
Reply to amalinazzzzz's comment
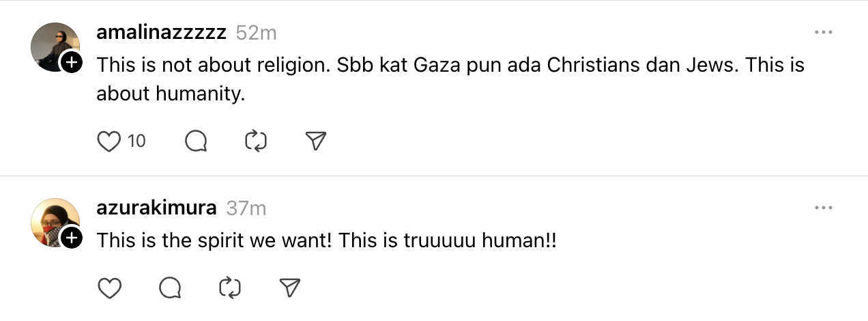click(196, 141)
